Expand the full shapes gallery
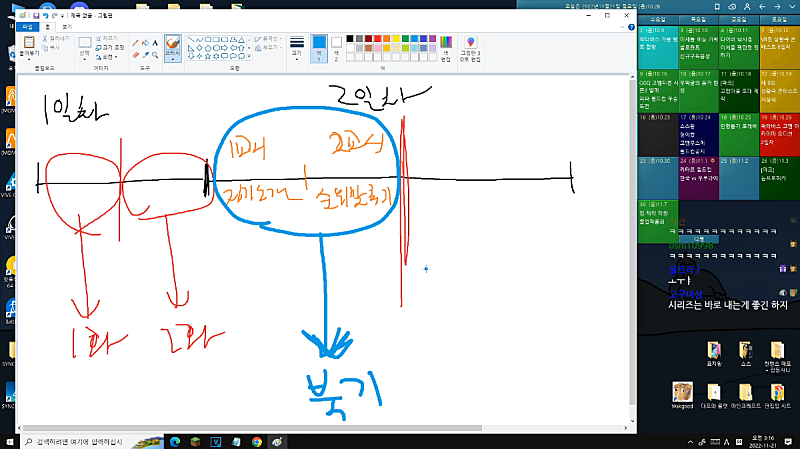Screen dimensions: 800x449 click(x=249, y=56)
